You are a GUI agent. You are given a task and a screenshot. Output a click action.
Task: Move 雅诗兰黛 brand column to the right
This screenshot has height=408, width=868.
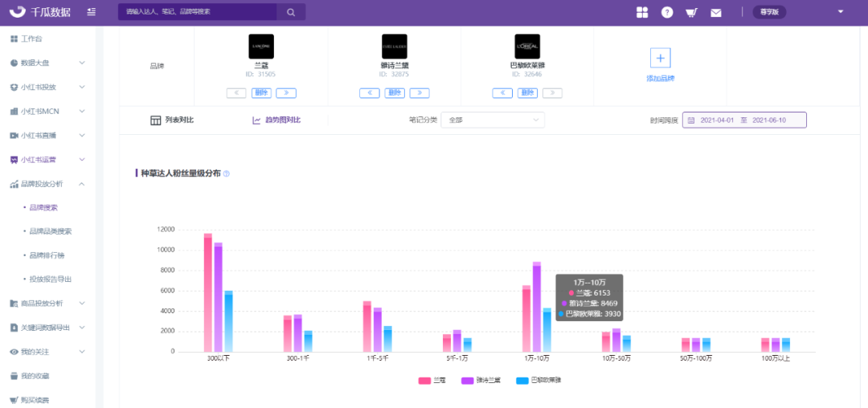tap(420, 93)
